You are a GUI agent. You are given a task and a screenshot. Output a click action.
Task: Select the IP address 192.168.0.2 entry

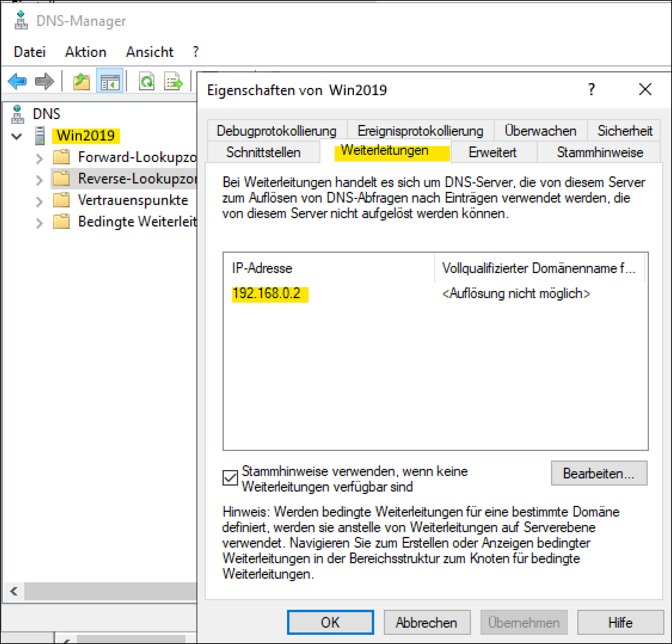pos(269,294)
